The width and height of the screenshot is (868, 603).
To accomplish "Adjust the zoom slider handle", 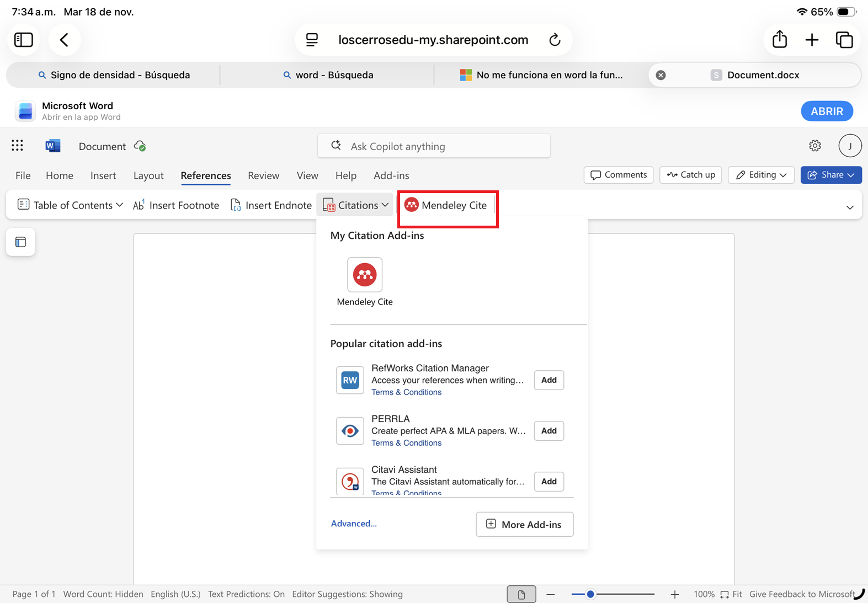I will coord(590,594).
